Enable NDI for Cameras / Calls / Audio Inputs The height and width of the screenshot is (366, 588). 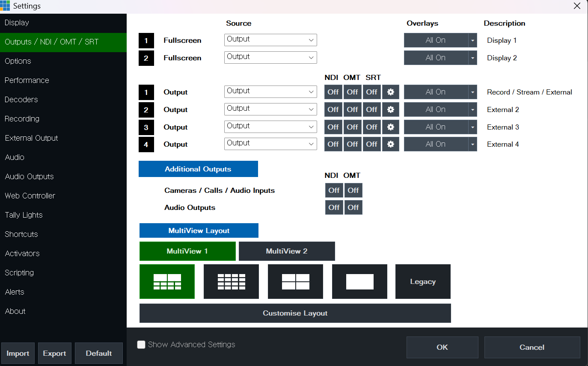click(x=334, y=190)
